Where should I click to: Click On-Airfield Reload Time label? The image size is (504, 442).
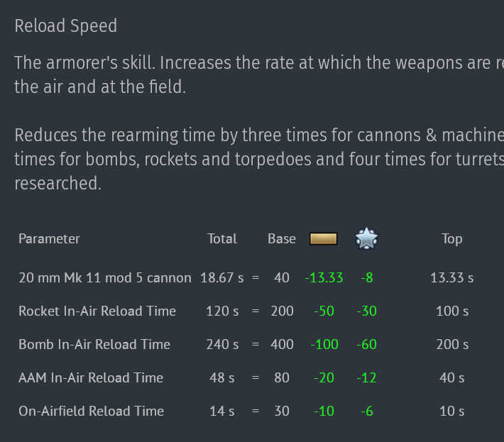[91, 411]
